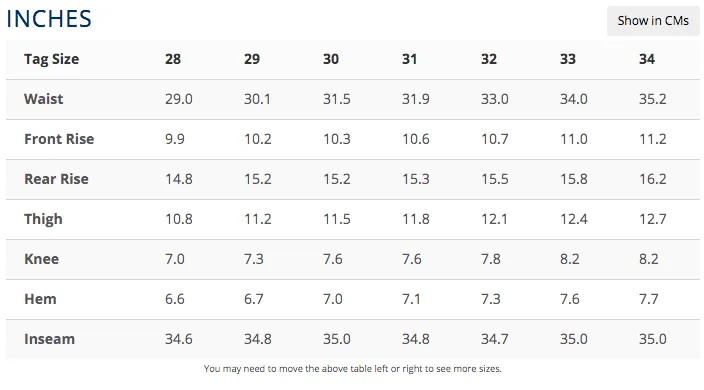The image size is (704, 390).
Task: Select the Tag Size 34 column header
Action: coord(647,59)
